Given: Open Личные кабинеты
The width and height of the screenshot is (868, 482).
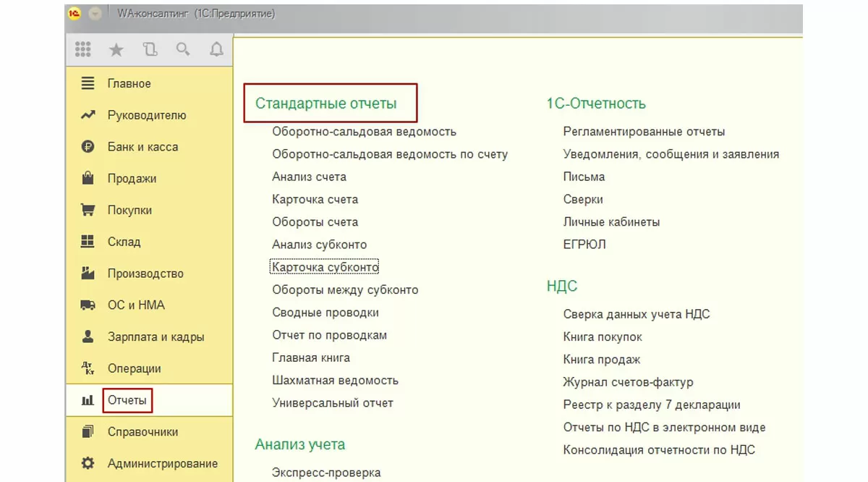Looking at the screenshot, I should tap(611, 222).
